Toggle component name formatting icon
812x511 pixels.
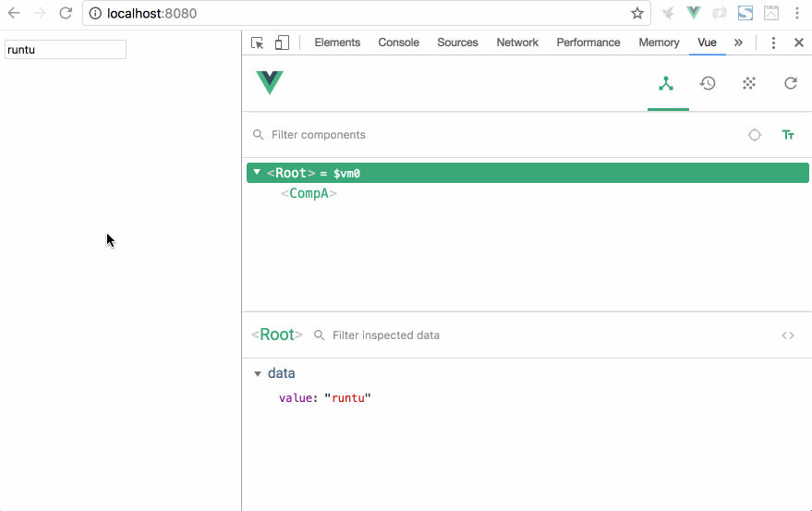tap(788, 135)
